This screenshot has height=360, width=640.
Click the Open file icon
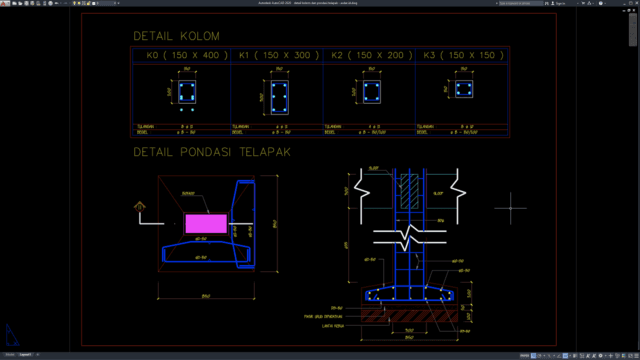tap(20, 3)
